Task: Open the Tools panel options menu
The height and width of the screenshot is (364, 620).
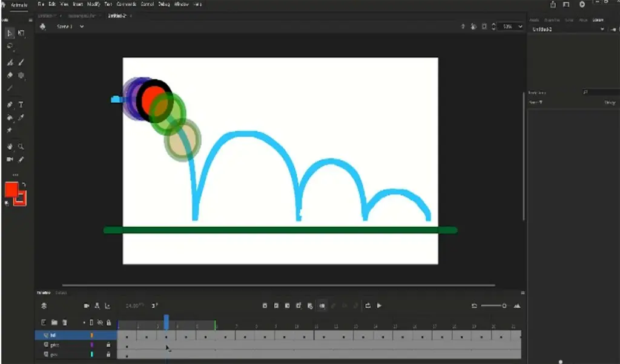Action: coord(30,20)
